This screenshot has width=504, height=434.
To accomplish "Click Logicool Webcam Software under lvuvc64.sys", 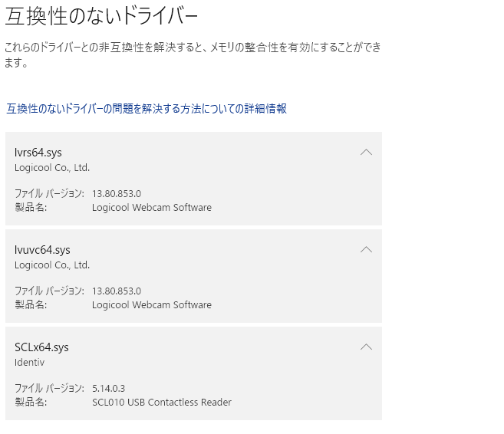I will point(152,305).
